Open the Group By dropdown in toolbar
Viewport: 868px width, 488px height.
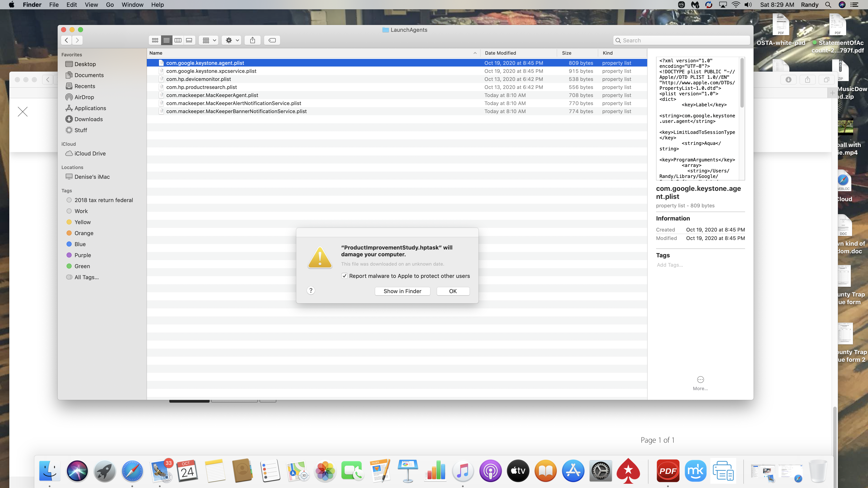[209, 40]
